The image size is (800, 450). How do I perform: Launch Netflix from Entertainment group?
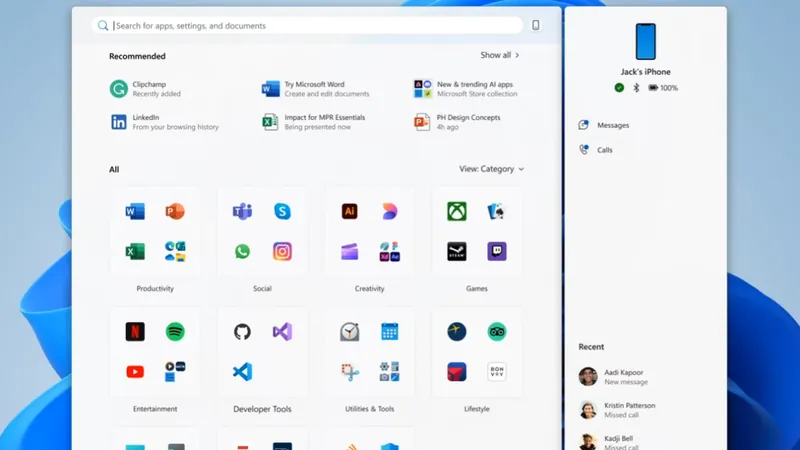tap(135, 332)
